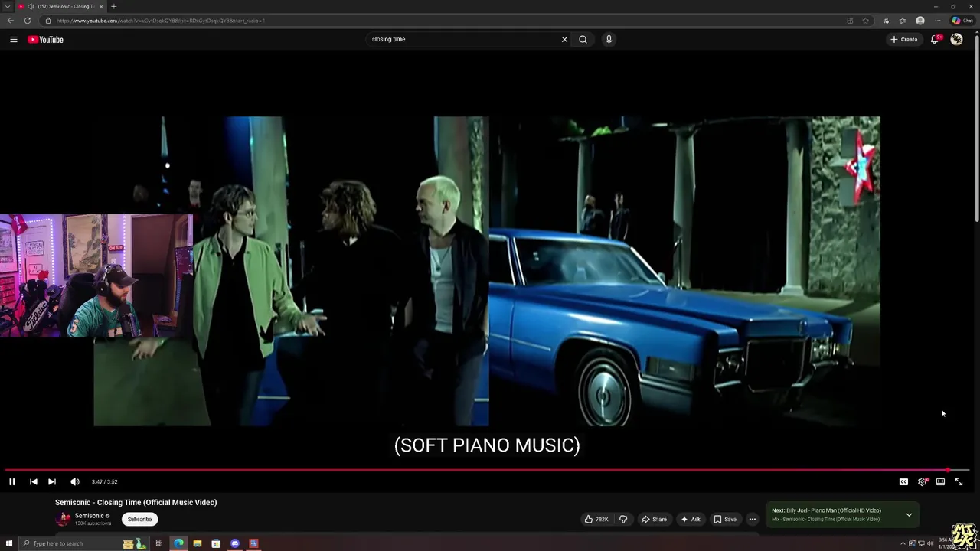Screen dimensions: 980x551
Task: Open the account avatar menu
Action: 956,39
